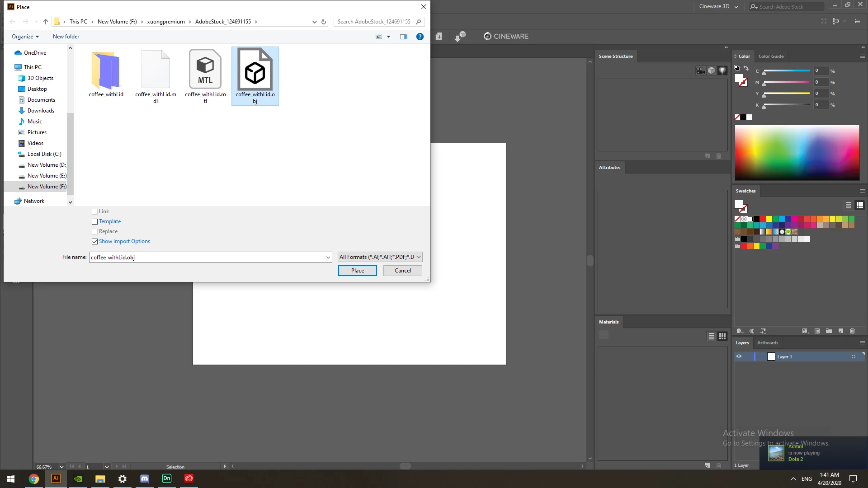Enable the Template checkbox
This screenshot has height=488, width=868.
[94, 221]
